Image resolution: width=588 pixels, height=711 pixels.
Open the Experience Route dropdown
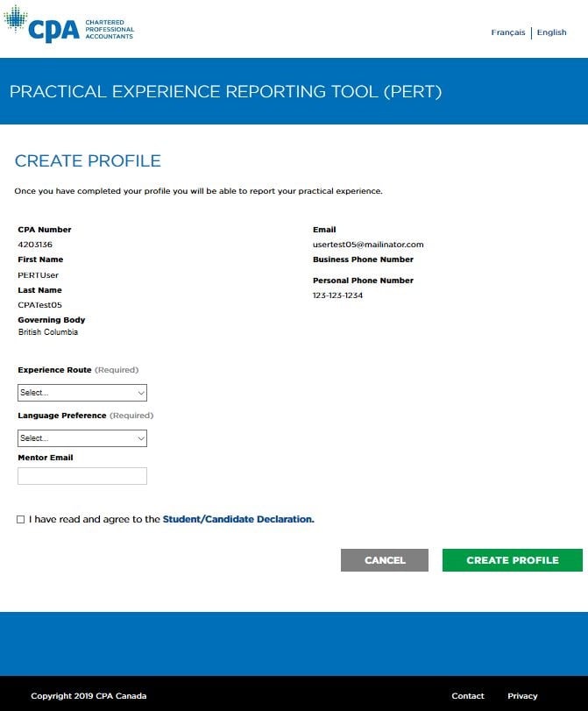pos(82,393)
